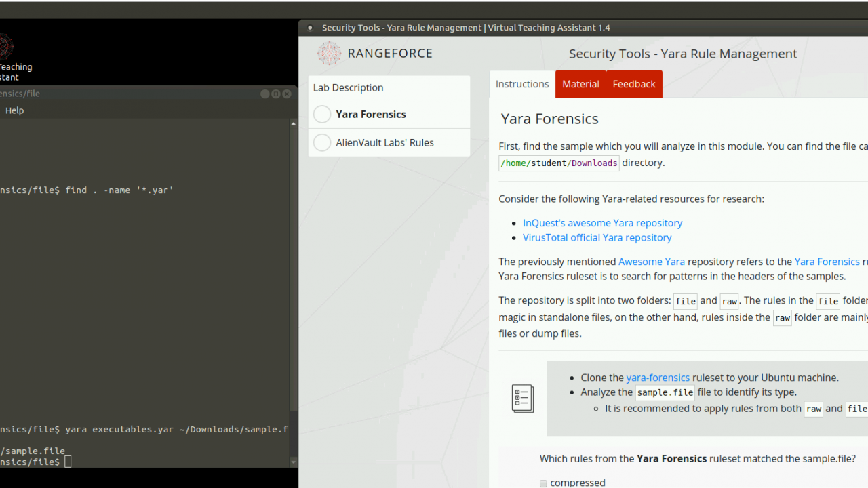Click the sample.file code label
This screenshot has width=868, height=488.
tap(665, 392)
